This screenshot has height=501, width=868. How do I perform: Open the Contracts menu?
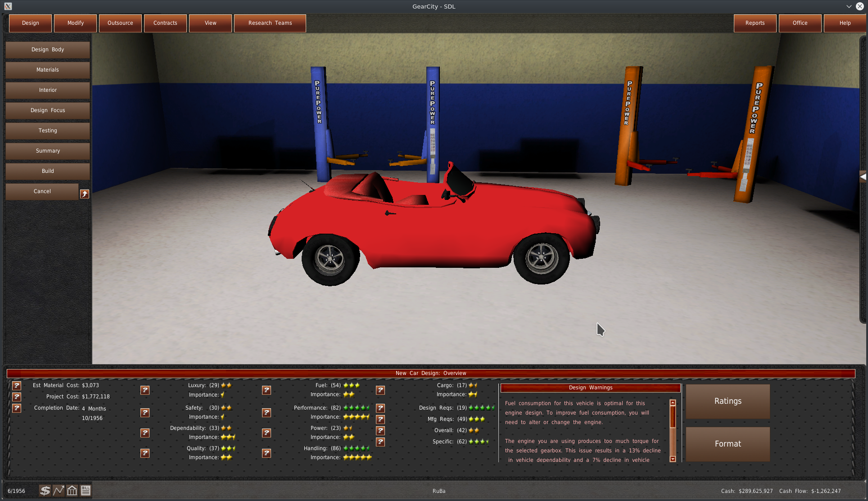pyautogui.click(x=165, y=23)
